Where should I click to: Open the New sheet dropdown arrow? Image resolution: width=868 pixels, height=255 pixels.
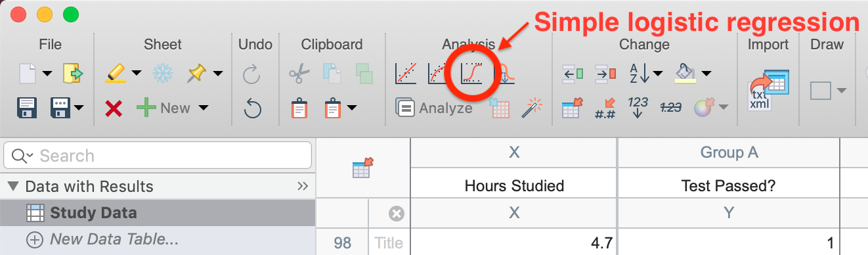pos(203,108)
